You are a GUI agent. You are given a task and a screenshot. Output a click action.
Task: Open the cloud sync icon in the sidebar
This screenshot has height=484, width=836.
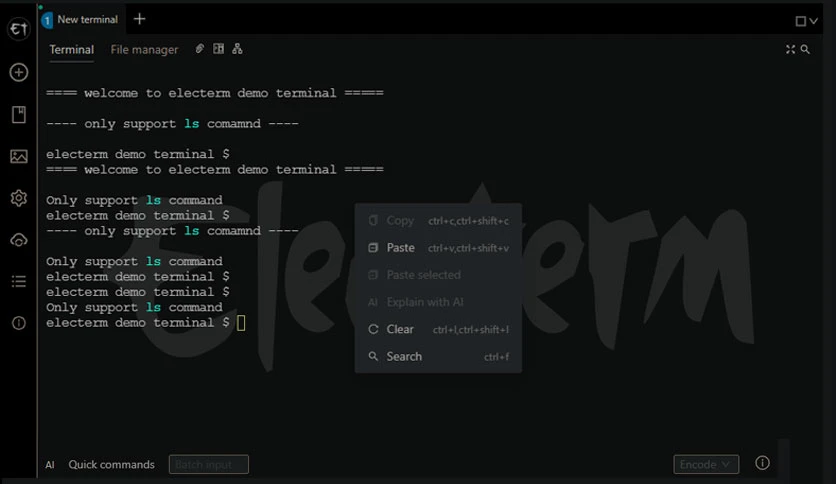point(19,240)
